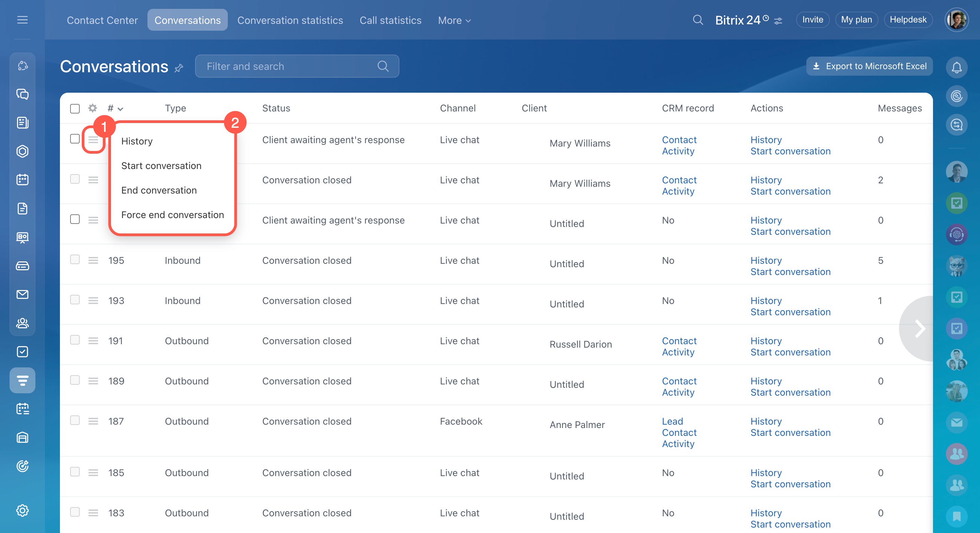Click the notifications bell icon
Image resolution: width=980 pixels, height=533 pixels.
click(x=957, y=67)
